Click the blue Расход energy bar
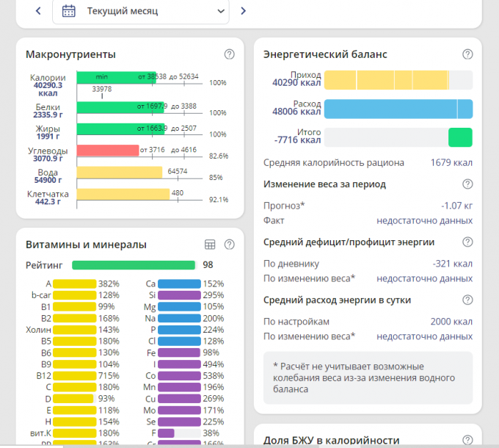The width and height of the screenshot is (499, 448). pyautogui.click(x=398, y=109)
